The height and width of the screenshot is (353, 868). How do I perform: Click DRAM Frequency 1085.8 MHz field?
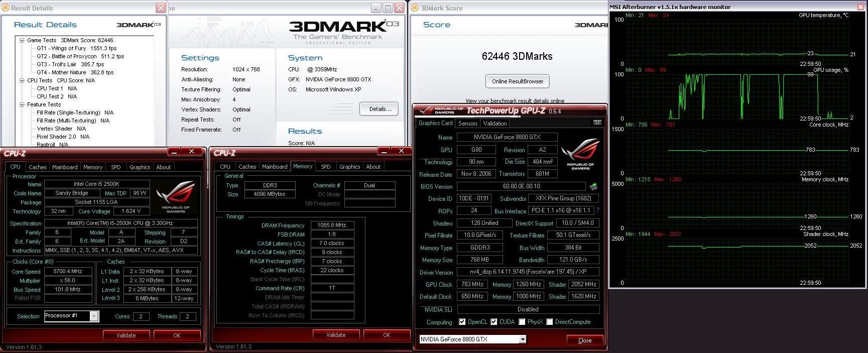point(332,225)
